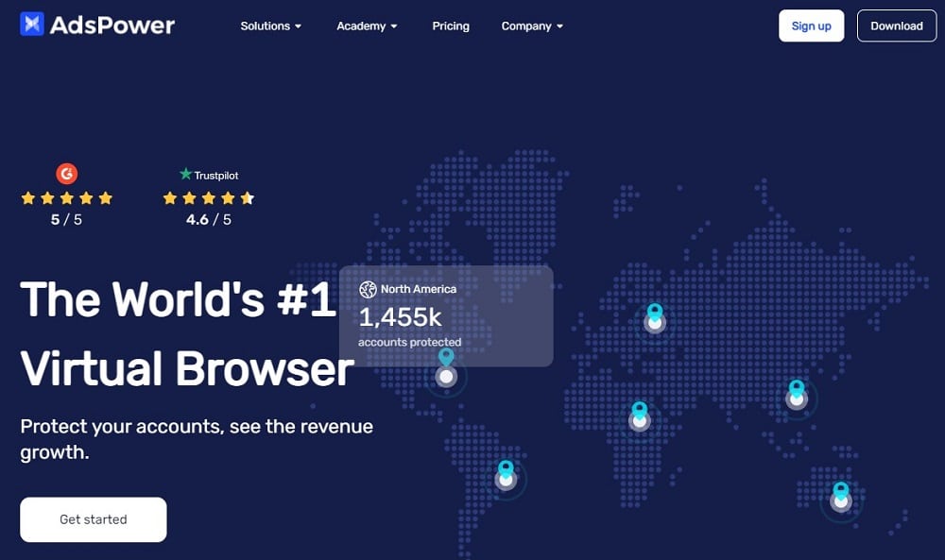Click the Download button
Viewport: 945px width, 560px height.
click(x=897, y=25)
